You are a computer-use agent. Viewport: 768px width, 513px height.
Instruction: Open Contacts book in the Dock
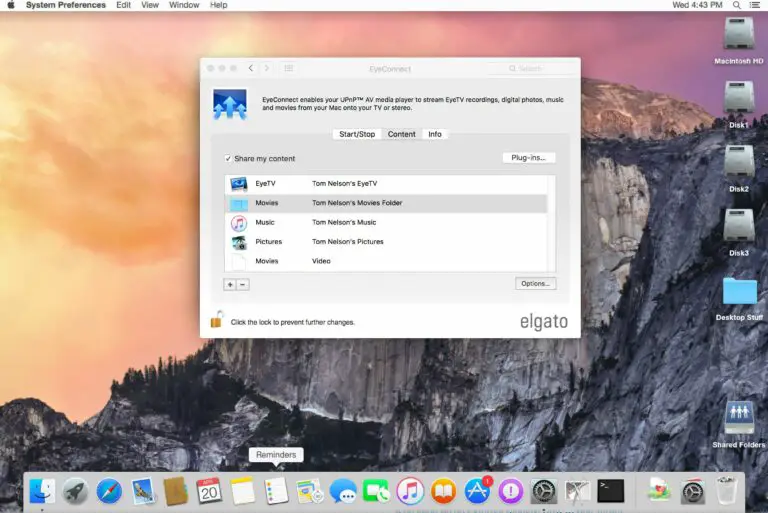(176, 491)
